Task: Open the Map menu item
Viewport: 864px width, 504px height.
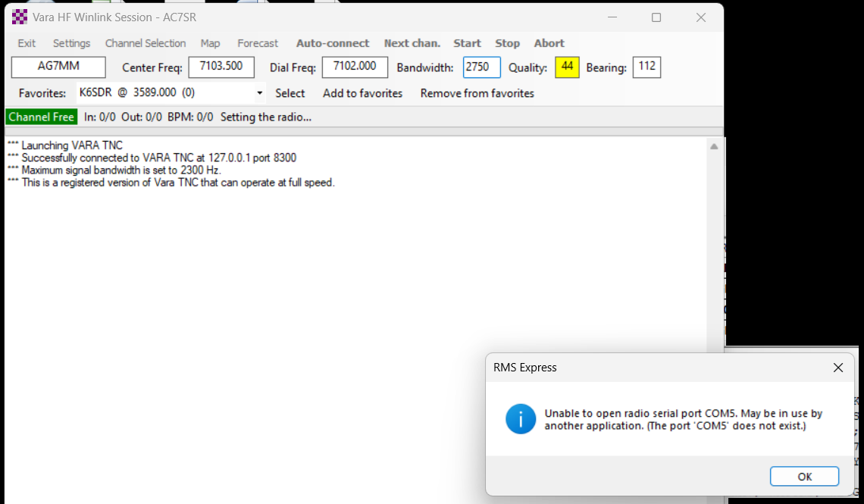Action: [x=210, y=43]
